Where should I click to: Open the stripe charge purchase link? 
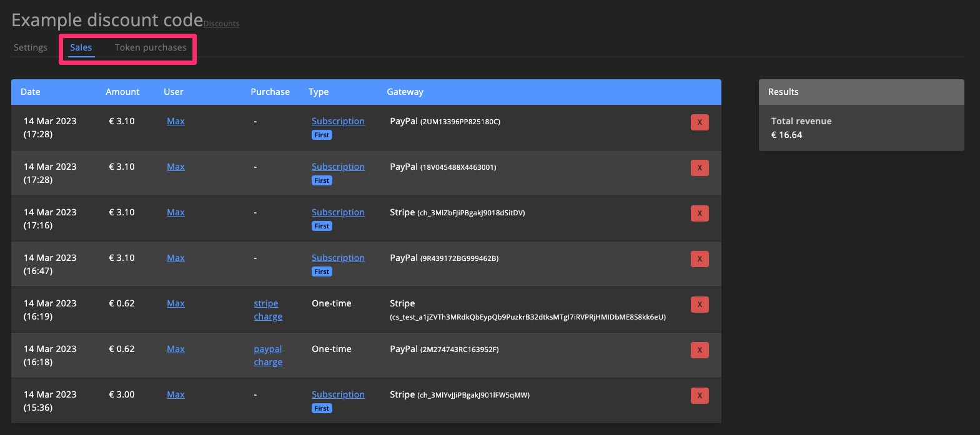point(268,310)
